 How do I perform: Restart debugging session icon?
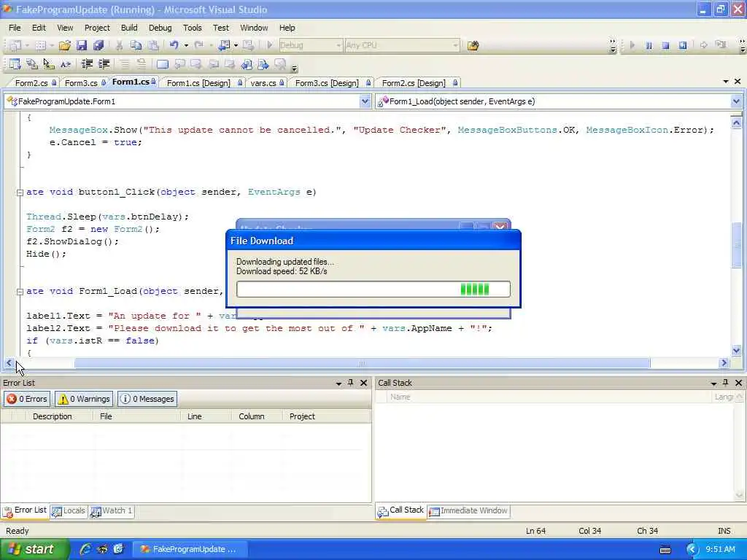point(683,45)
